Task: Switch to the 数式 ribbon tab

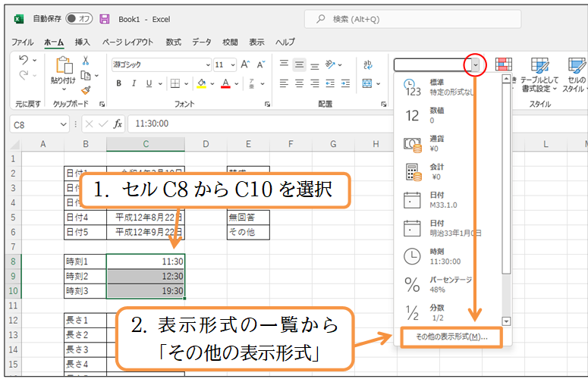Action: point(174,42)
